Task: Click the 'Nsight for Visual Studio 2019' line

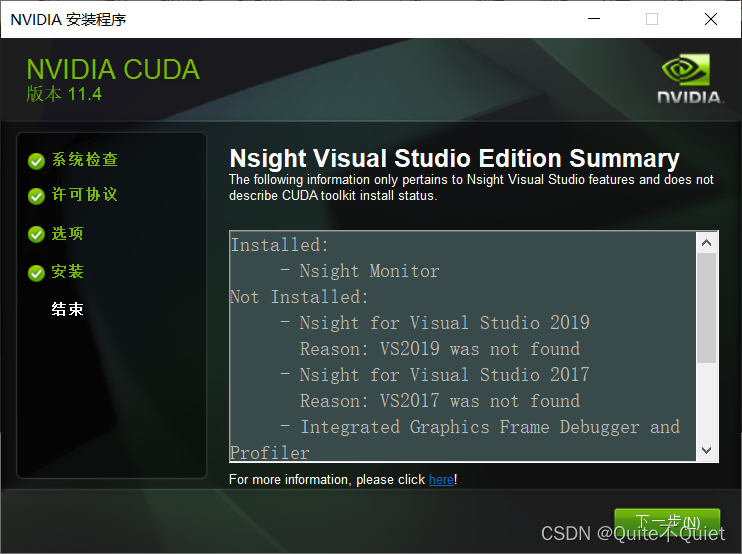Action: coord(444,323)
